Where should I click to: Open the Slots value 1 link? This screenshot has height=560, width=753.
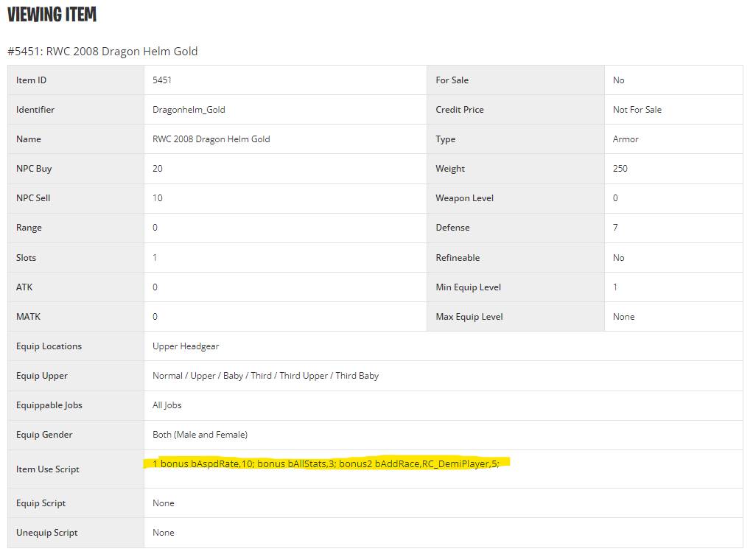coord(155,258)
